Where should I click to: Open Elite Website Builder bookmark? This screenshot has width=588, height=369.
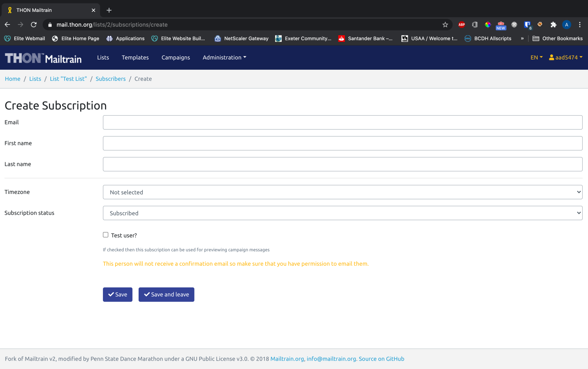click(x=178, y=39)
